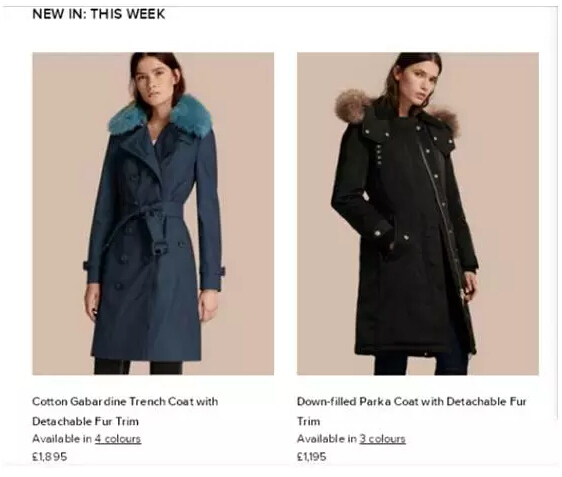The height and width of the screenshot is (477, 562).
Task: Open the blue trench coat product photo
Action: (x=153, y=214)
